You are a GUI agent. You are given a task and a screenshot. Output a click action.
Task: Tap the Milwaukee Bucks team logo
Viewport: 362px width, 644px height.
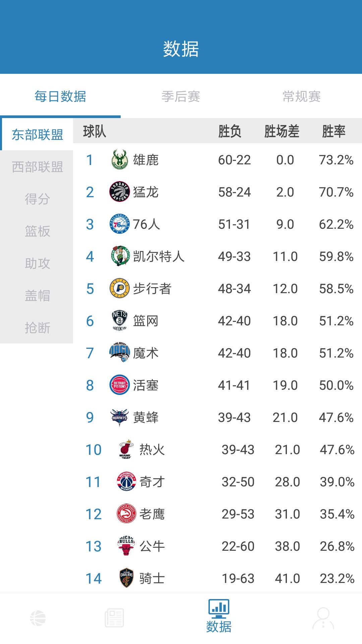pyautogui.click(x=120, y=160)
